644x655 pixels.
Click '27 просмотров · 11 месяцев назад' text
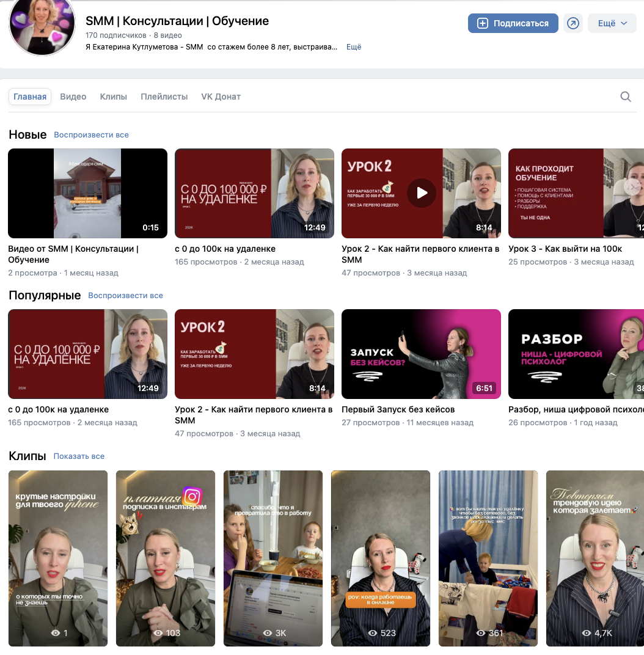coord(408,422)
